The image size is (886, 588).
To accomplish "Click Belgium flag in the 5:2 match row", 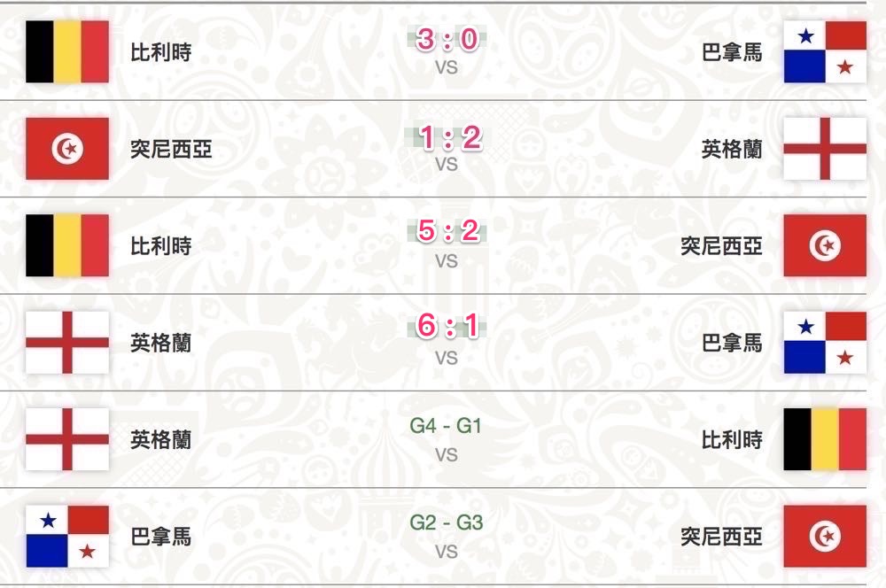I will pos(67,245).
